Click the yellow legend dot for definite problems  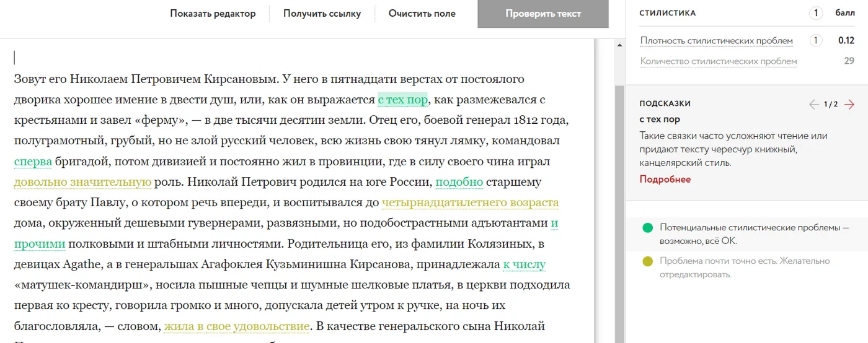[648, 261]
